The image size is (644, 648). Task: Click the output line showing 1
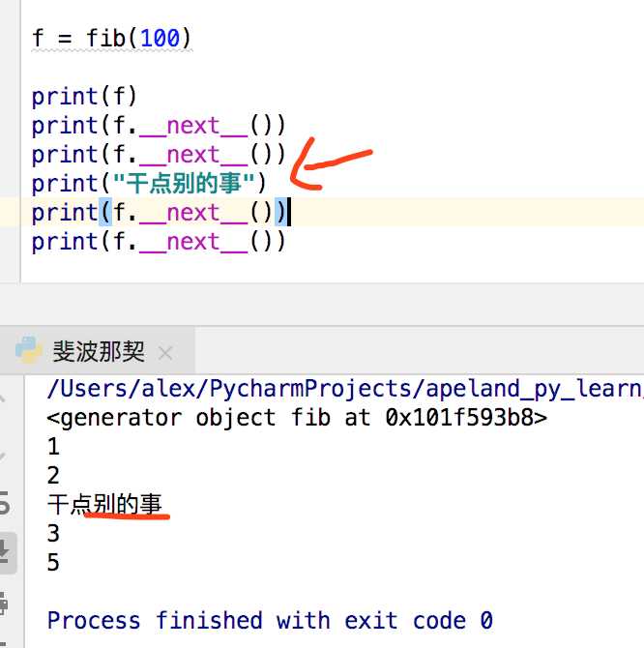pos(53,447)
